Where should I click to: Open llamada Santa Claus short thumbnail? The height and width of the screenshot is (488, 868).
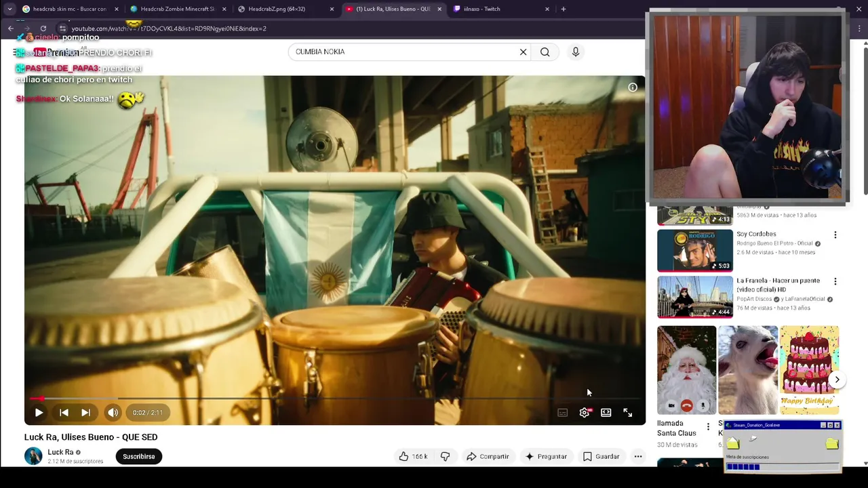tap(686, 370)
